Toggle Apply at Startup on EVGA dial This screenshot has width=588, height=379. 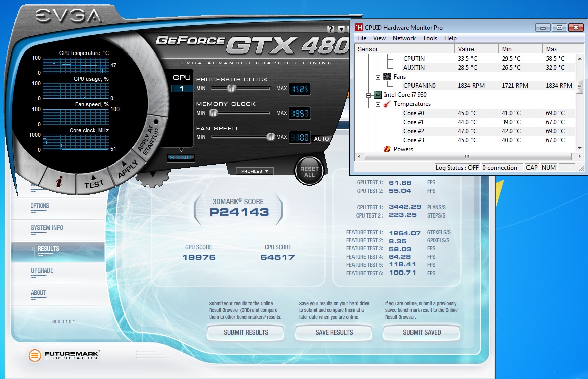point(149,139)
